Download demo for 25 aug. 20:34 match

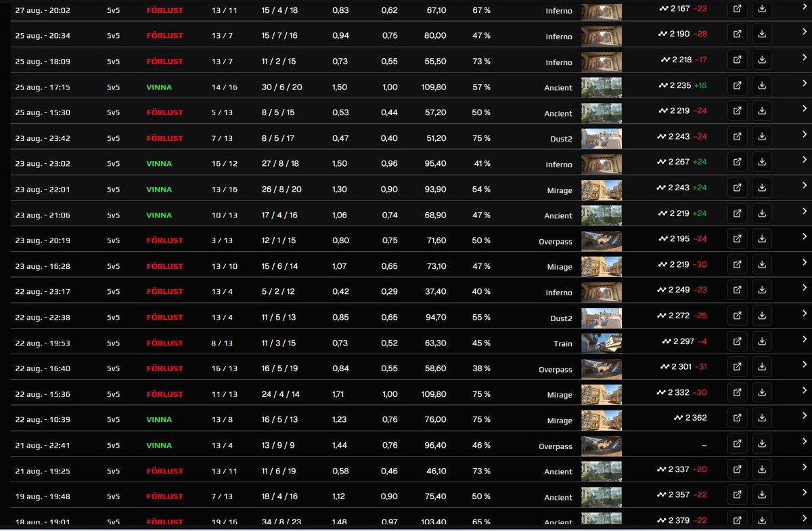pyautogui.click(x=762, y=34)
